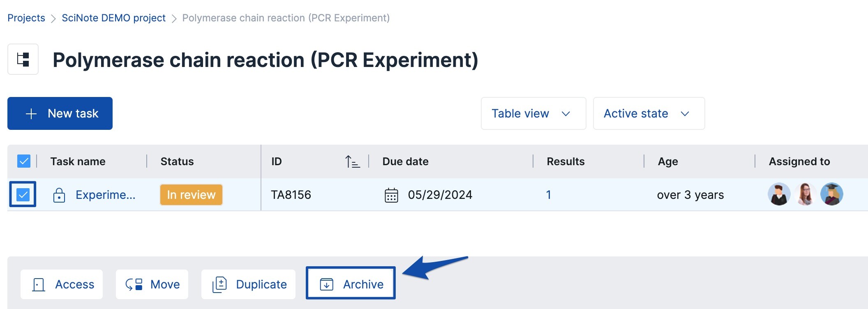This screenshot has height=309, width=868.
Task: Toggle the select-all checkbox in table header
Action: pyautogui.click(x=24, y=161)
